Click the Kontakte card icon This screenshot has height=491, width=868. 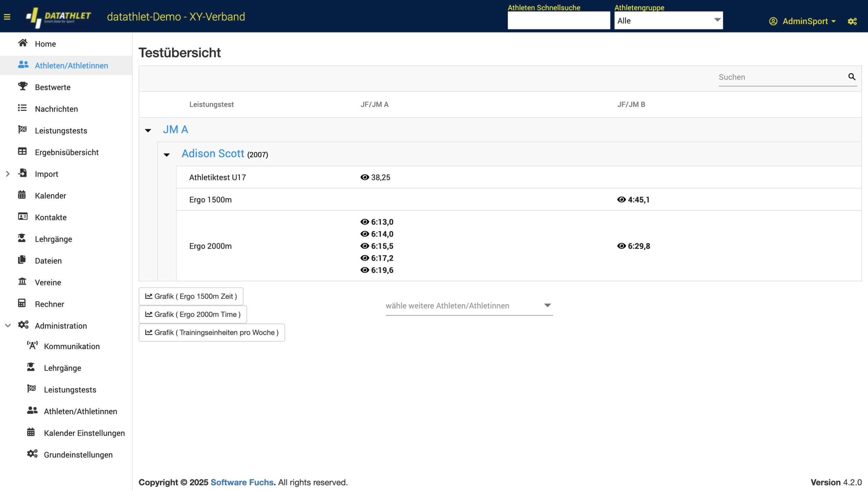23,217
